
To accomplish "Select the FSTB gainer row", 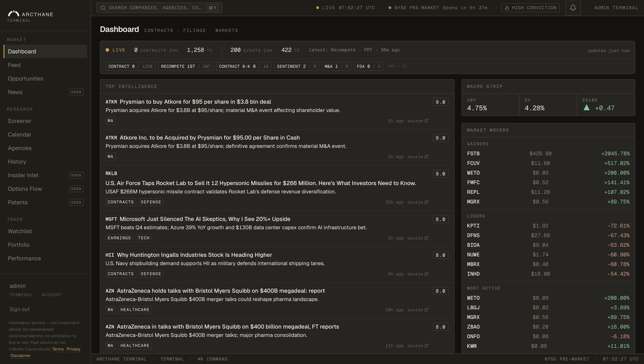I will pos(548,154).
